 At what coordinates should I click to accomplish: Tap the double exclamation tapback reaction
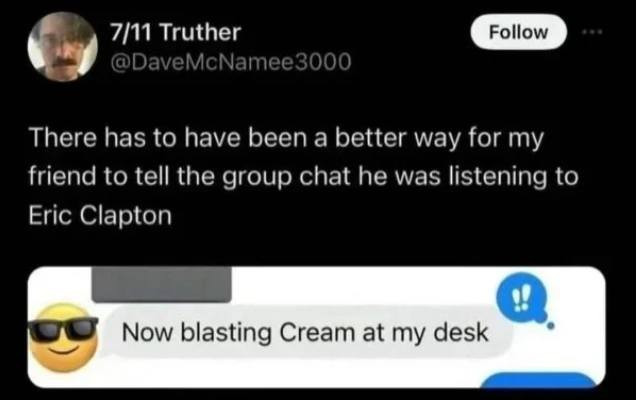[521, 298]
